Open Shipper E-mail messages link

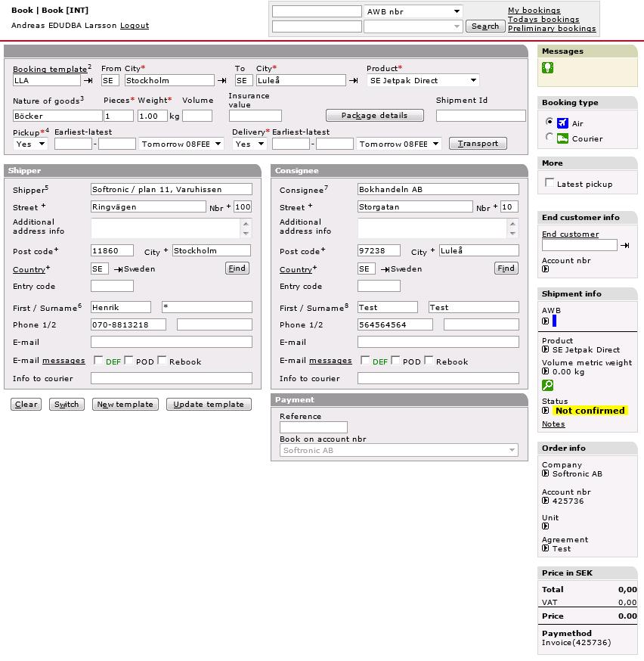pos(63,361)
